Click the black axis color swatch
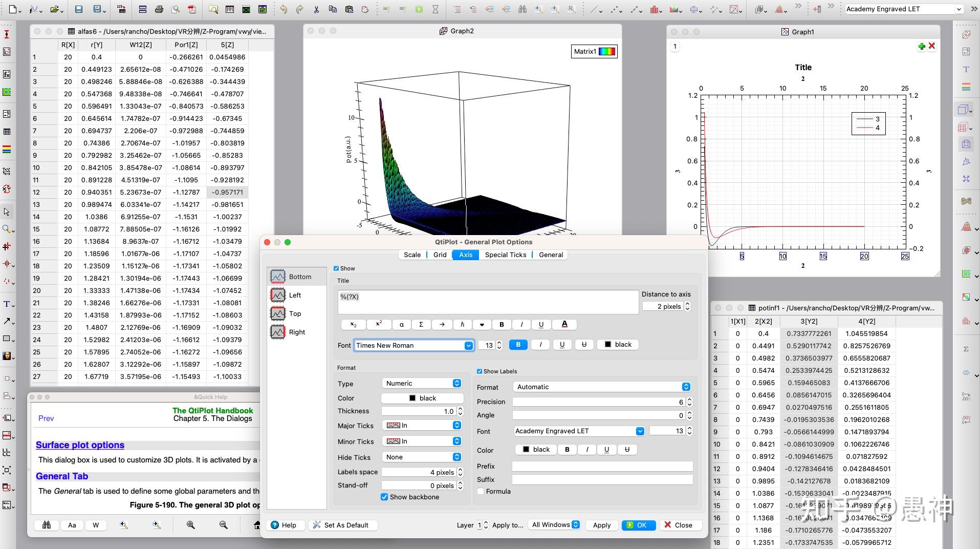The width and height of the screenshot is (980, 549). 422,398
